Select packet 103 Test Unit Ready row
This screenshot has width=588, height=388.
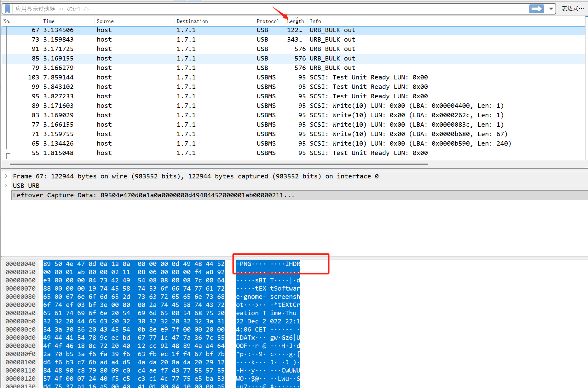click(293, 78)
